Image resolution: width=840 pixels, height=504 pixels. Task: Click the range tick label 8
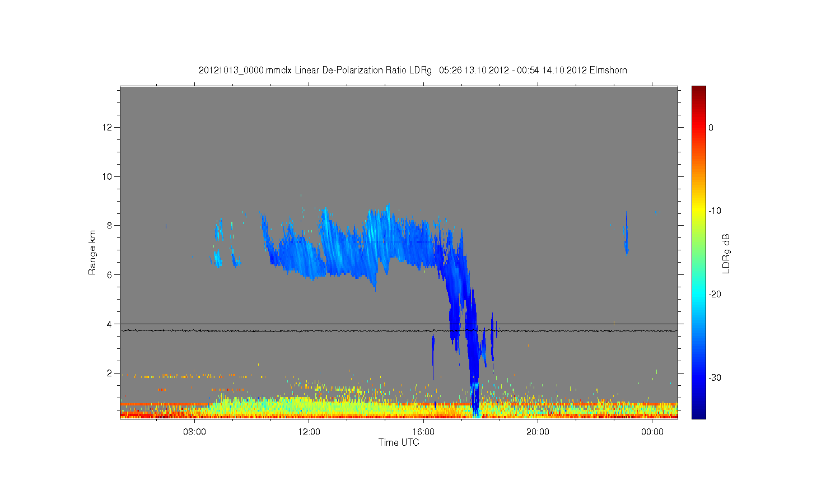tap(110, 226)
